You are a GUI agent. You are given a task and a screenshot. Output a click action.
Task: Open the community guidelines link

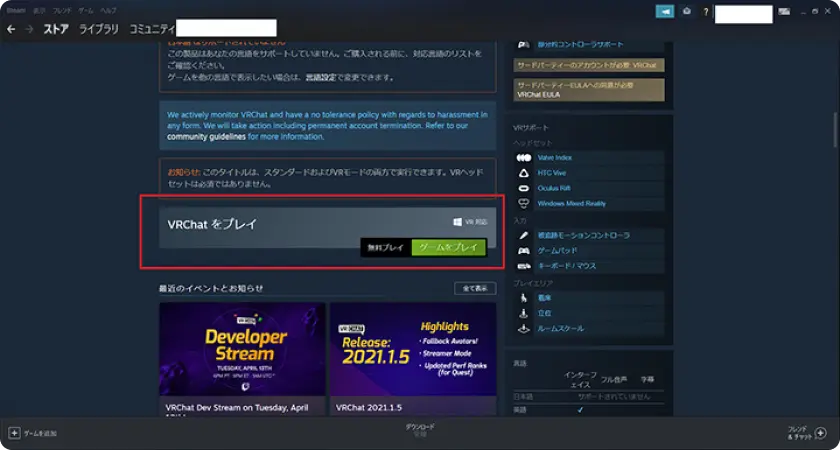[206, 137]
